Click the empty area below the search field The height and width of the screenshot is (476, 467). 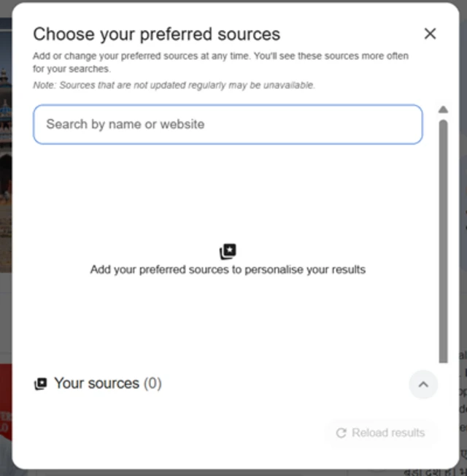(x=228, y=190)
